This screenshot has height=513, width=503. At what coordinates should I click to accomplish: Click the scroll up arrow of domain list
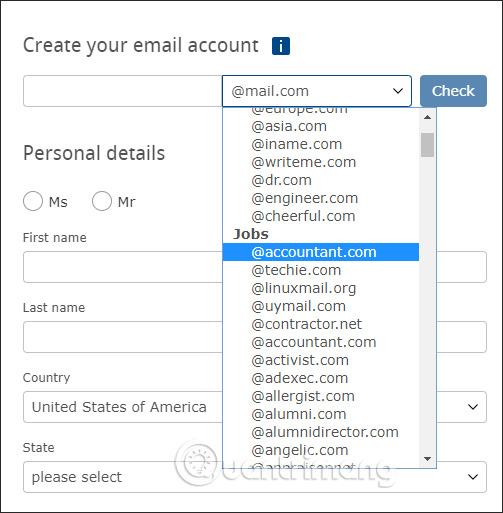point(427,117)
